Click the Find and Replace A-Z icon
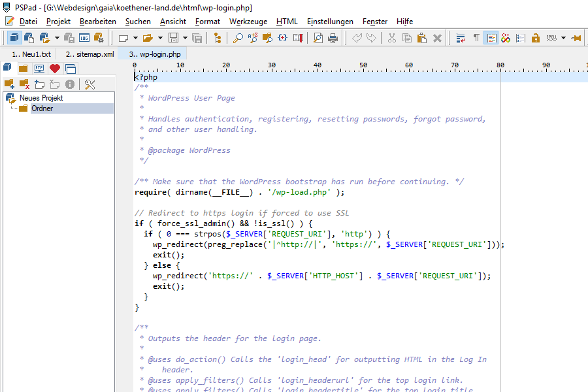The width and height of the screenshot is (588, 392). coord(253,38)
